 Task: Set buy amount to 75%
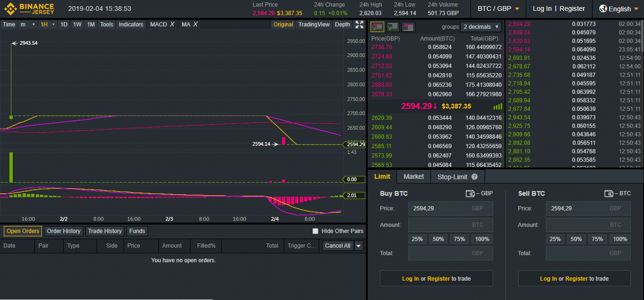[459, 239]
